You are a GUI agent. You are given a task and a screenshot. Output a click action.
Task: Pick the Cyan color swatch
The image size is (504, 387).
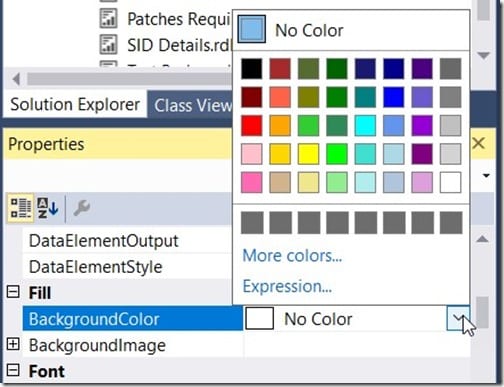(365, 126)
